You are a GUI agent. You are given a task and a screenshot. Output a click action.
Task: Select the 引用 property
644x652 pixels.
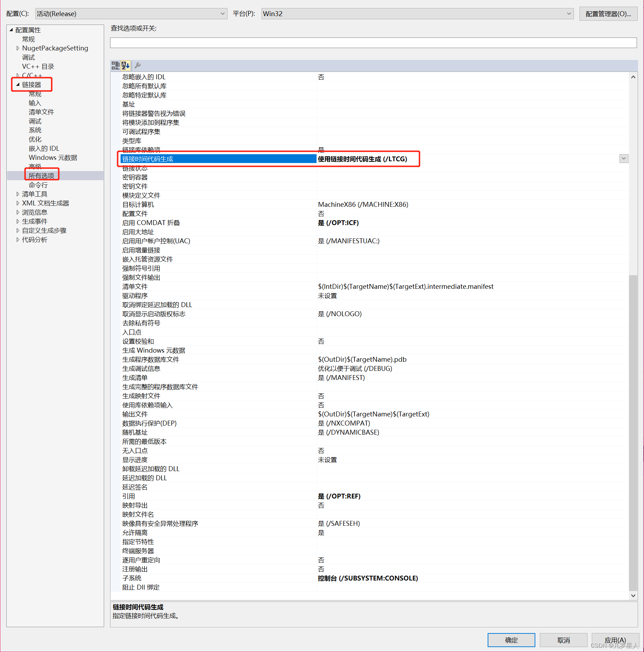[129, 496]
